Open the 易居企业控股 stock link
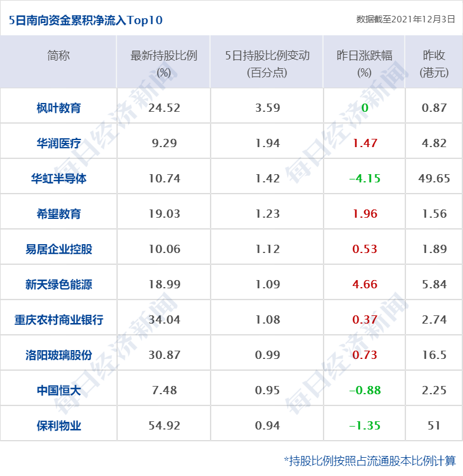Image resolution: width=463 pixels, height=476 pixels. tap(59, 249)
